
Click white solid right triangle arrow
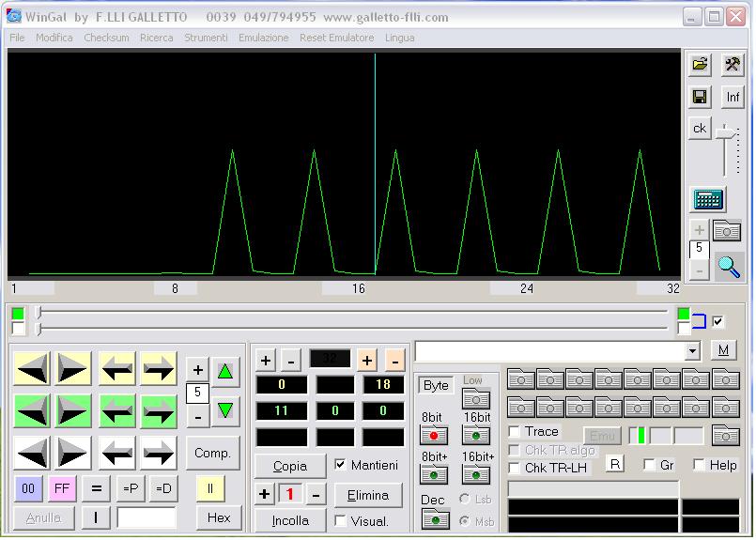(x=72, y=453)
